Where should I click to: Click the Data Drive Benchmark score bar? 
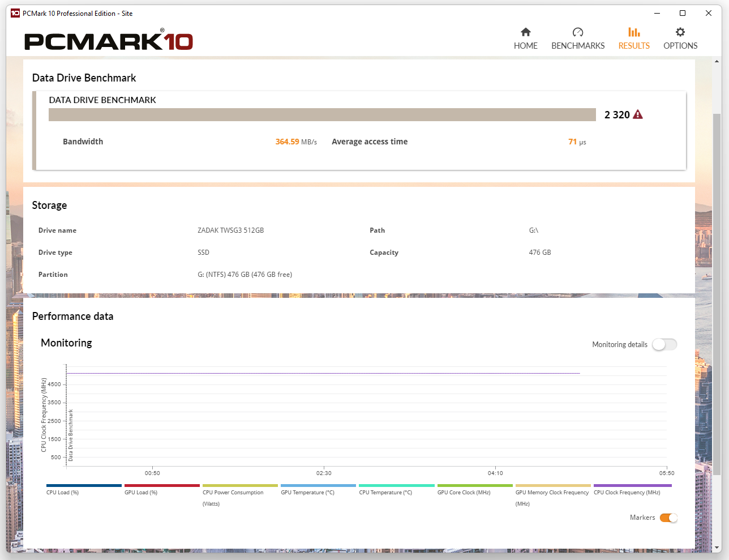[x=322, y=114]
